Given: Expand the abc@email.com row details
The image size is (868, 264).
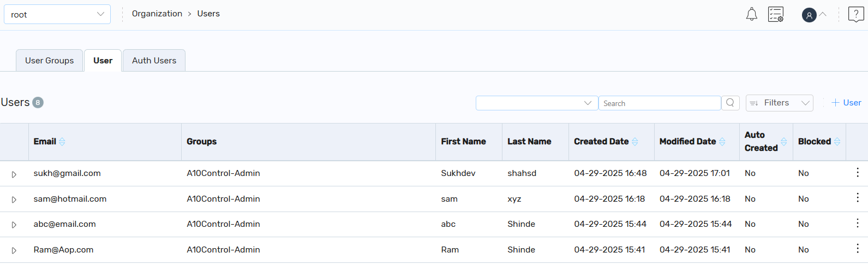Looking at the screenshot, I should point(14,225).
